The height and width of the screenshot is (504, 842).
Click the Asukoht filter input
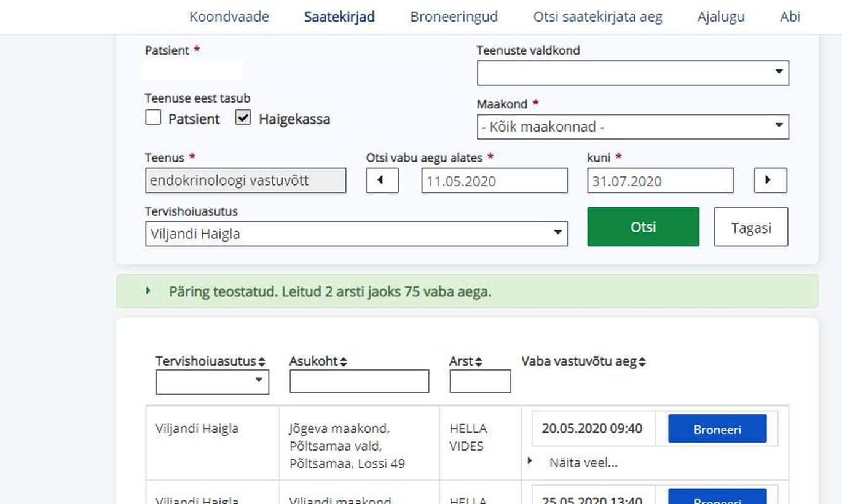pyautogui.click(x=359, y=381)
